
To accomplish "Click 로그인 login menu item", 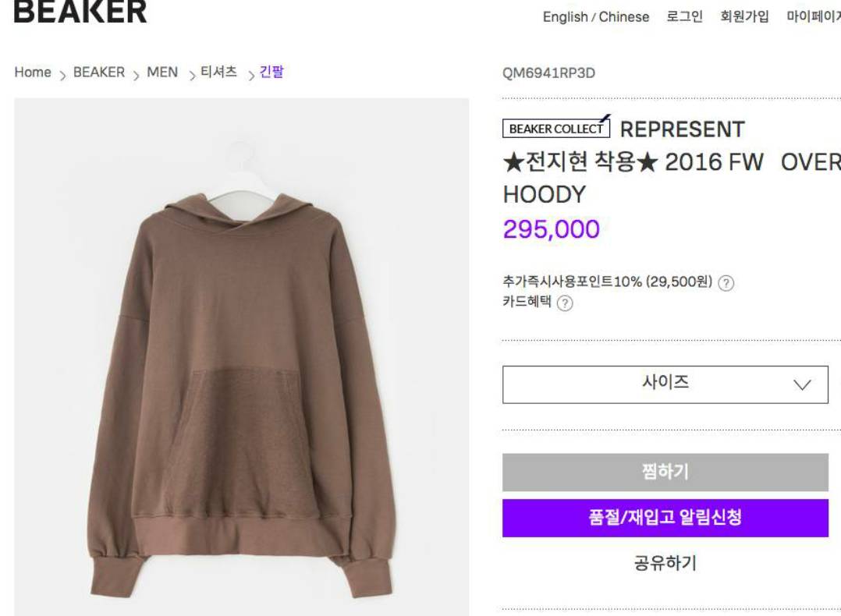I will pos(684,16).
